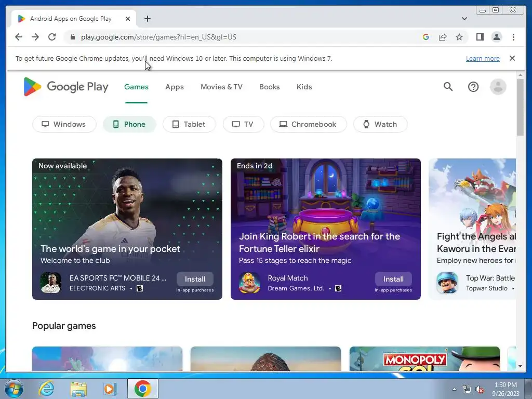Click the Learn more link
Image resolution: width=532 pixels, height=399 pixels.
point(483,58)
